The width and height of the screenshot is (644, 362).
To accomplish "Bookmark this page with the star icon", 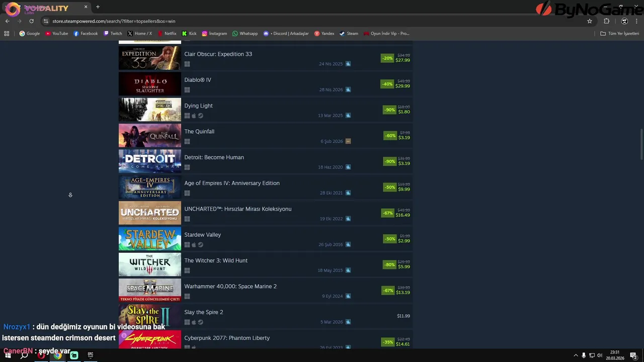I will [x=590, y=21].
